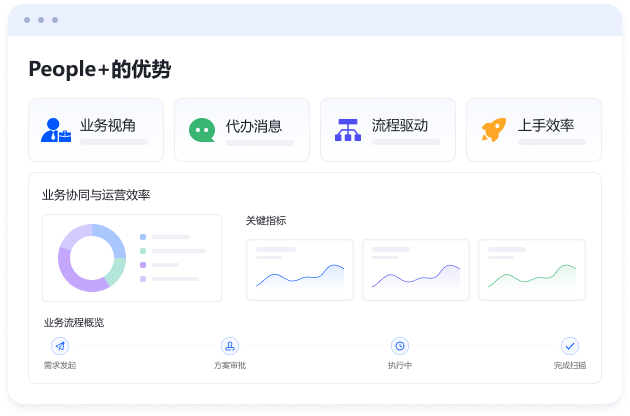Click the 关键指标 section heading

click(x=266, y=221)
